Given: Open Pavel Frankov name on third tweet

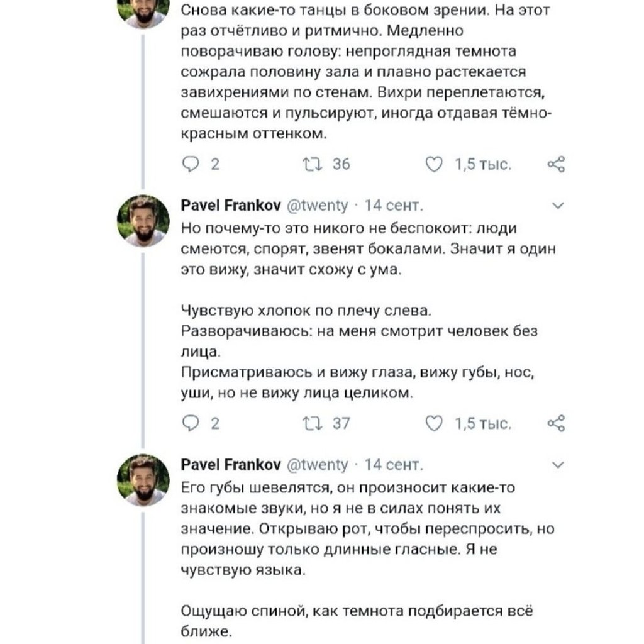Looking at the screenshot, I should (x=231, y=465).
